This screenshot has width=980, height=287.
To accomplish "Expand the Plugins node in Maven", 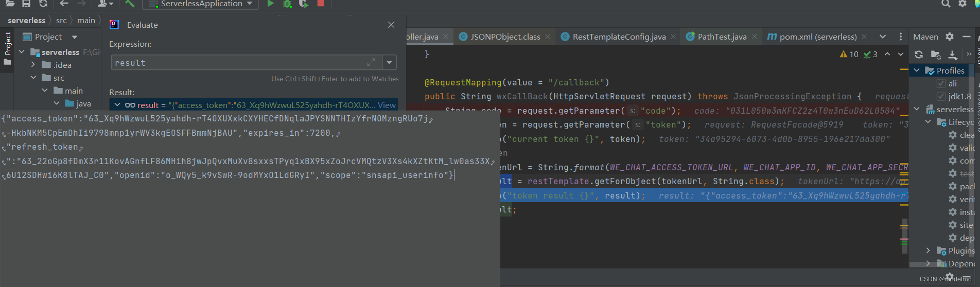I will click(x=928, y=250).
